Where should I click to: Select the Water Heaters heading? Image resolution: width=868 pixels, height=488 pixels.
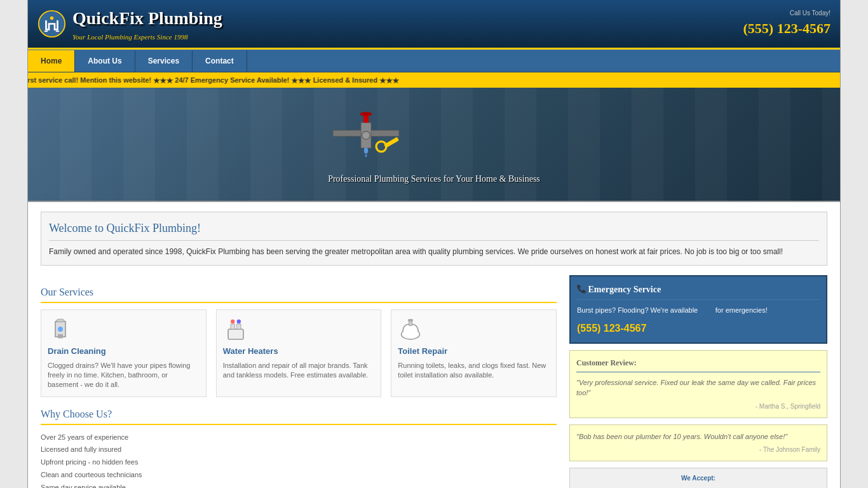[250, 351]
